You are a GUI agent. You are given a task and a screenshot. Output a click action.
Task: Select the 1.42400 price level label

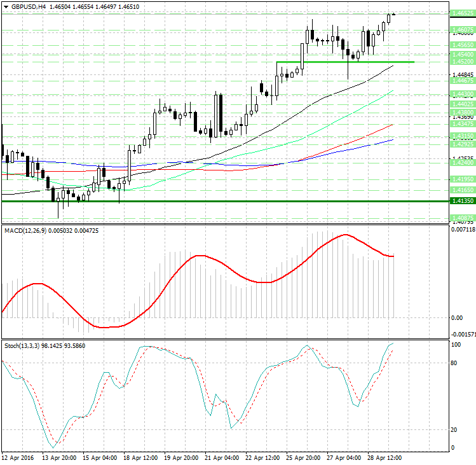461,163
